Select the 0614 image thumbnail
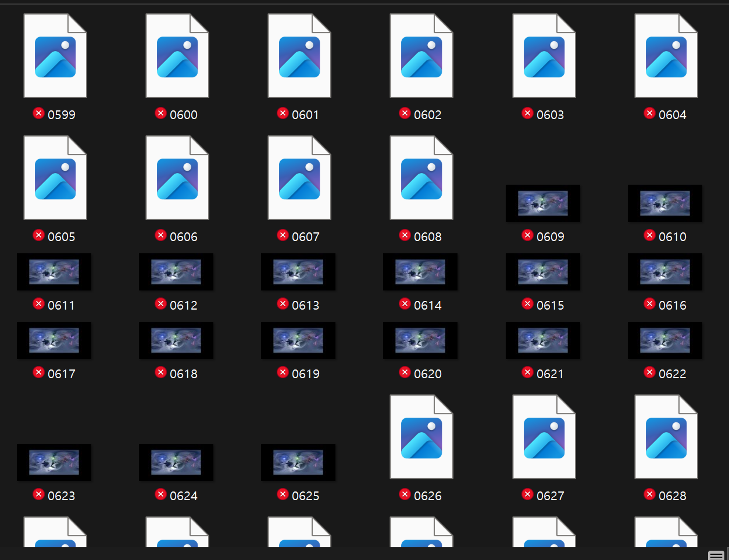The image size is (729, 560). click(x=420, y=272)
